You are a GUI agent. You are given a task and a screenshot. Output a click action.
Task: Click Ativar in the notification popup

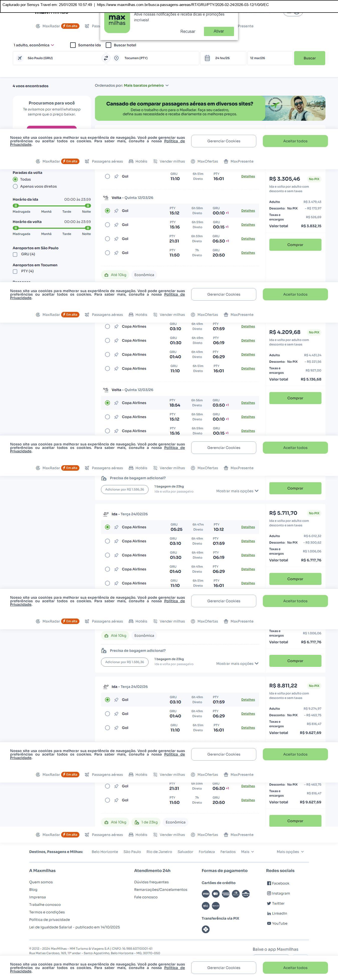point(218,31)
